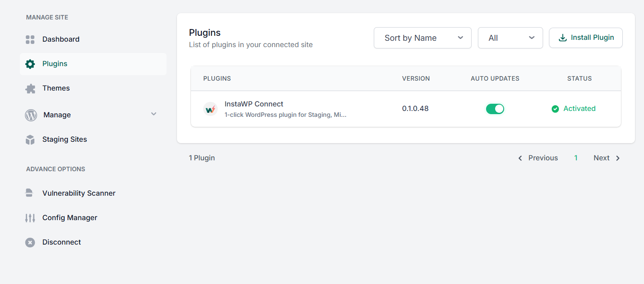Open the All status filter dropdown
This screenshot has width=644, height=284.
pos(510,38)
